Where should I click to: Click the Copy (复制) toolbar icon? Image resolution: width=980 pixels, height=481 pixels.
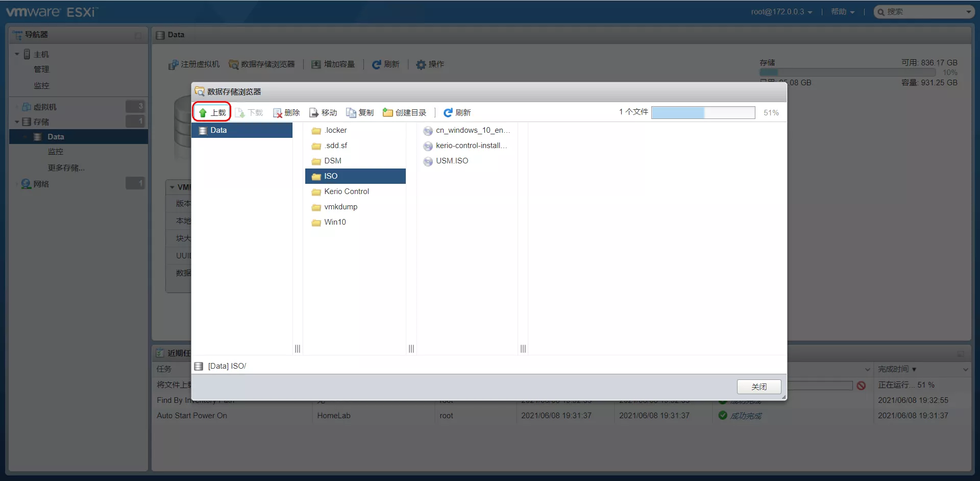360,113
